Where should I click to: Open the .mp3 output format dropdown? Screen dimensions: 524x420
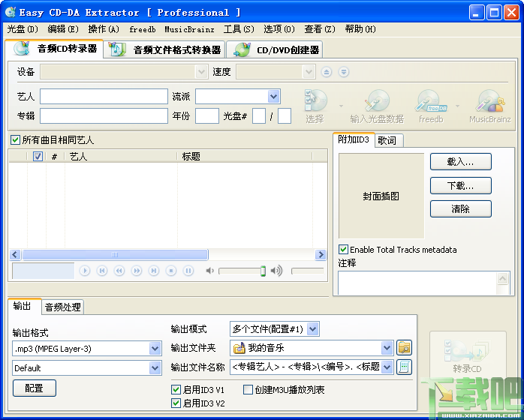[155, 349]
